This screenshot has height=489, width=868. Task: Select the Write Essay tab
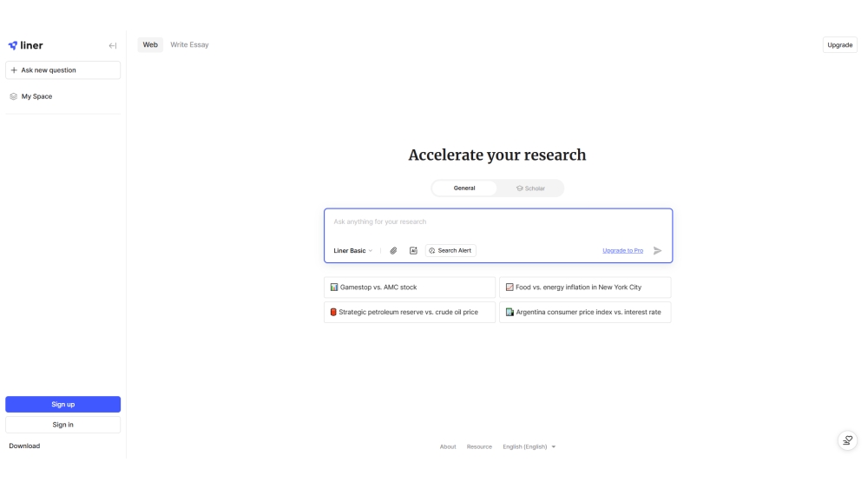click(x=189, y=44)
